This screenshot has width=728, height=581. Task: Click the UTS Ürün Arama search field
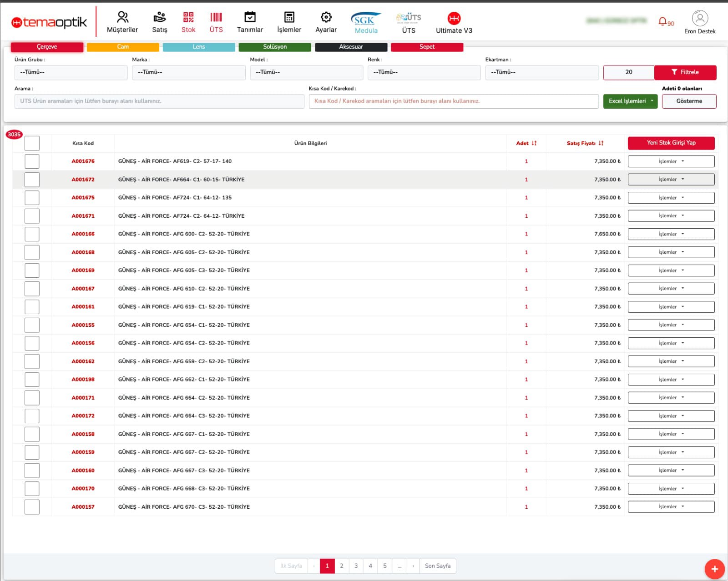(x=159, y=101)
